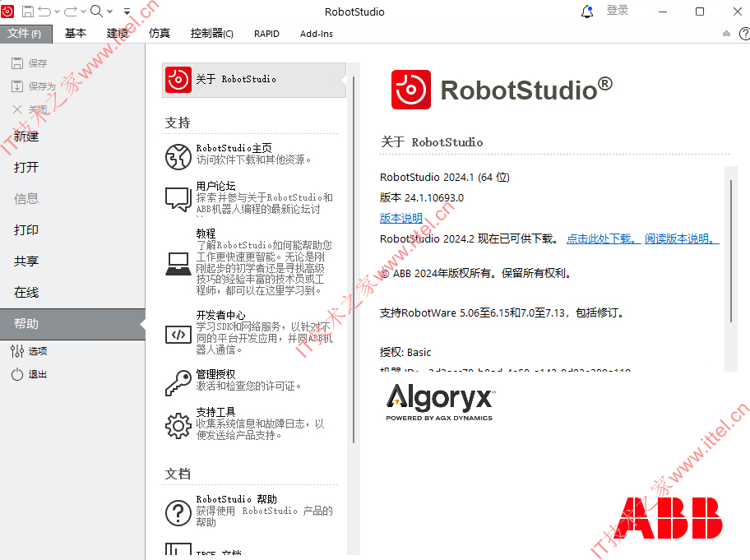Maximize the RobotStudio window
This screenshot has width=750, height=560.
click(700, 12)
